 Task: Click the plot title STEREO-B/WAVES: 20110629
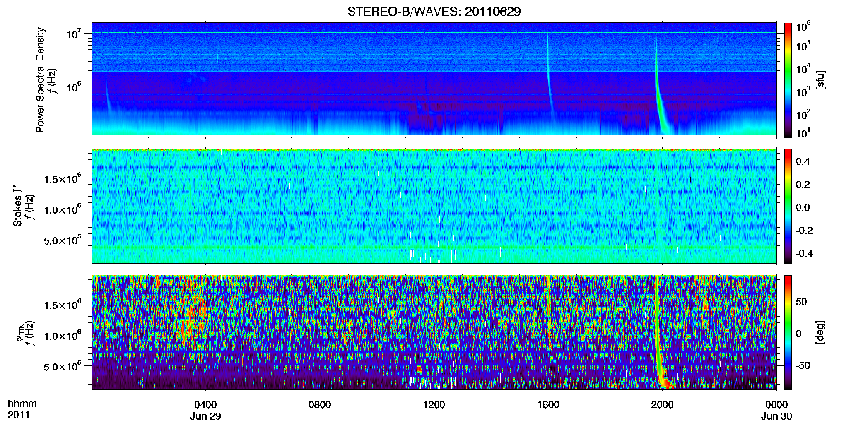coord(434,12)
